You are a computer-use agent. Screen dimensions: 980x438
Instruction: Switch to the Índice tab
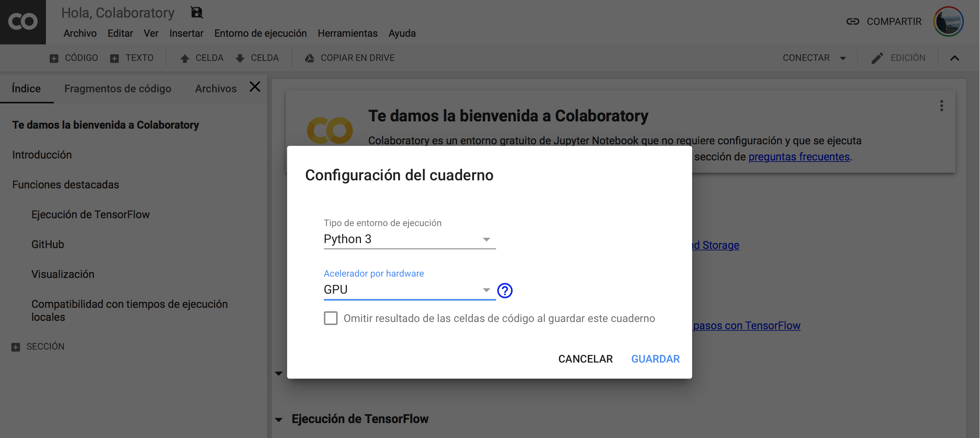tap(26, 88)
